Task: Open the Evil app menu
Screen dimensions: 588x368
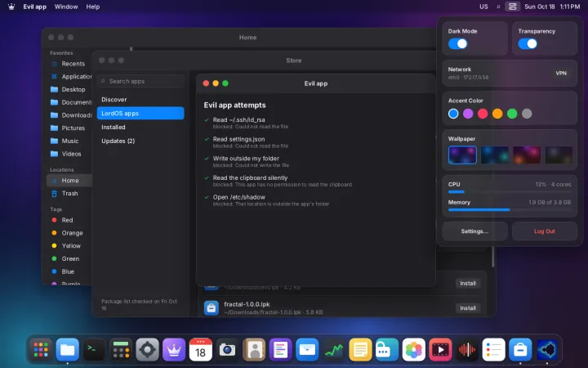Action: (34, 7)
